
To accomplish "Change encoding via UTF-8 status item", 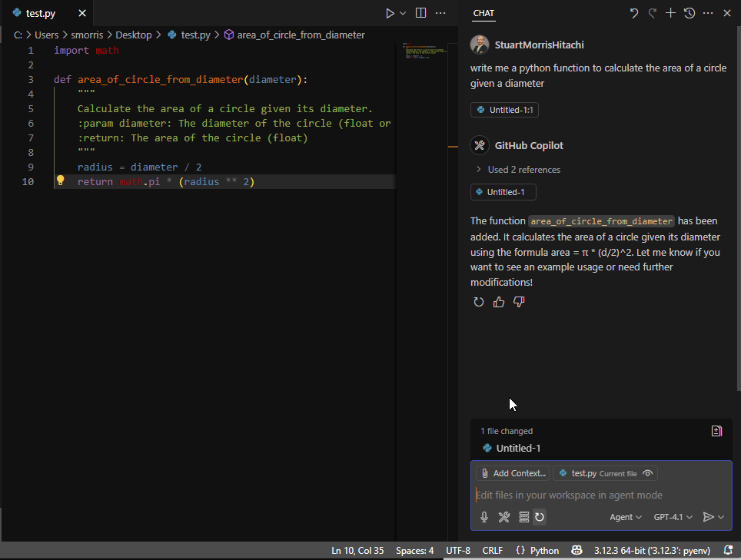I will click(x=458, y=551).
